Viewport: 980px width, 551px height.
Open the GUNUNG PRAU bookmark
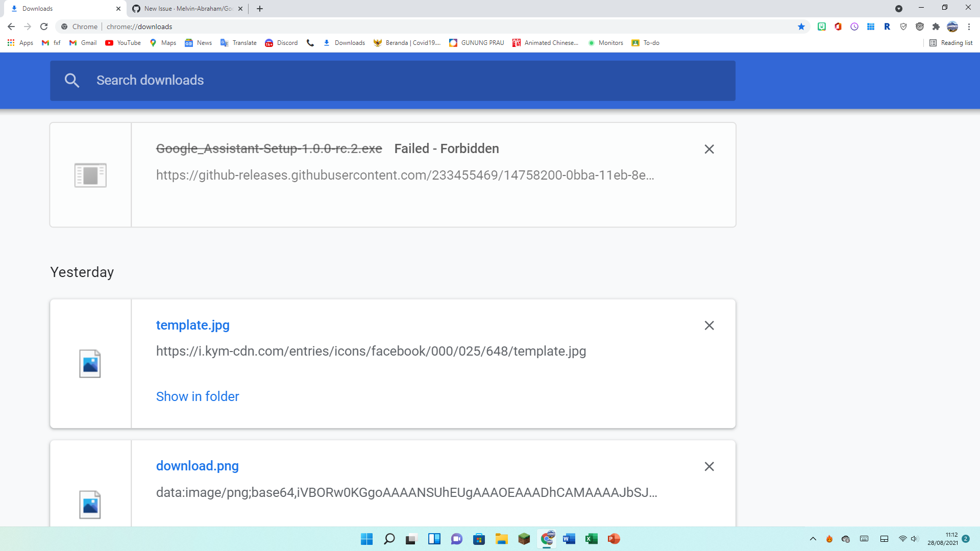click(476, 43)
